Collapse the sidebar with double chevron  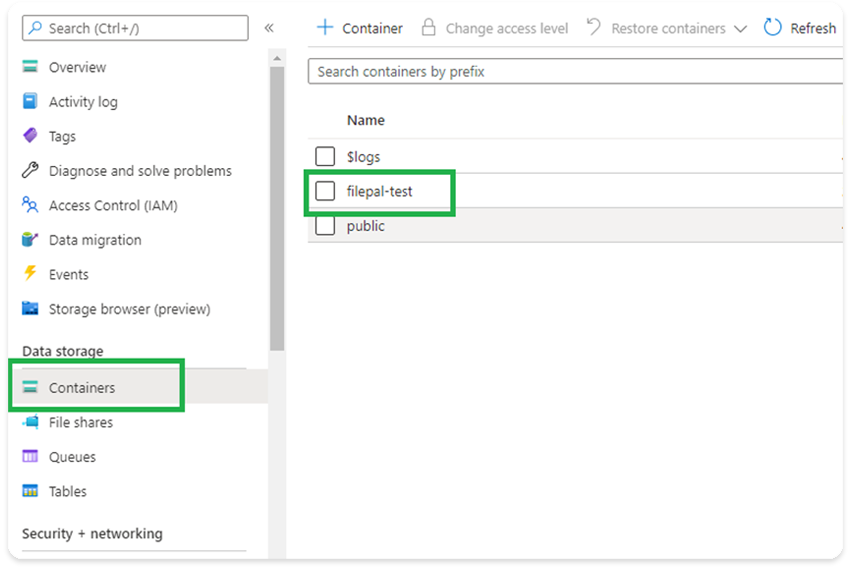point(269,28)
